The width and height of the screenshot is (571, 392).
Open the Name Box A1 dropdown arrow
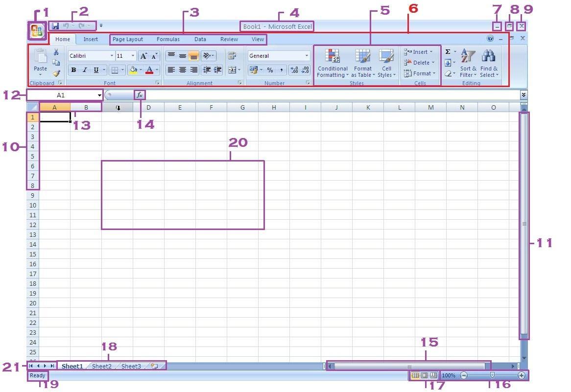[99, 95]
